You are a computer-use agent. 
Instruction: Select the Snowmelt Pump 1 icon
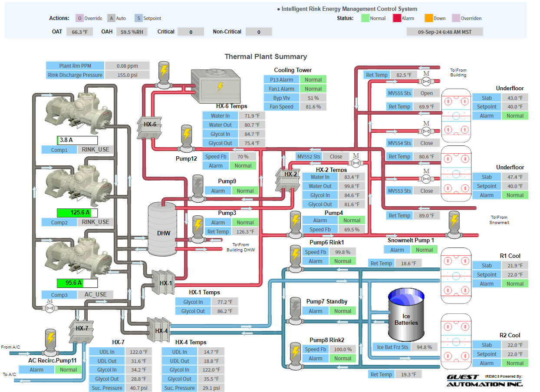tap(454, 224)
